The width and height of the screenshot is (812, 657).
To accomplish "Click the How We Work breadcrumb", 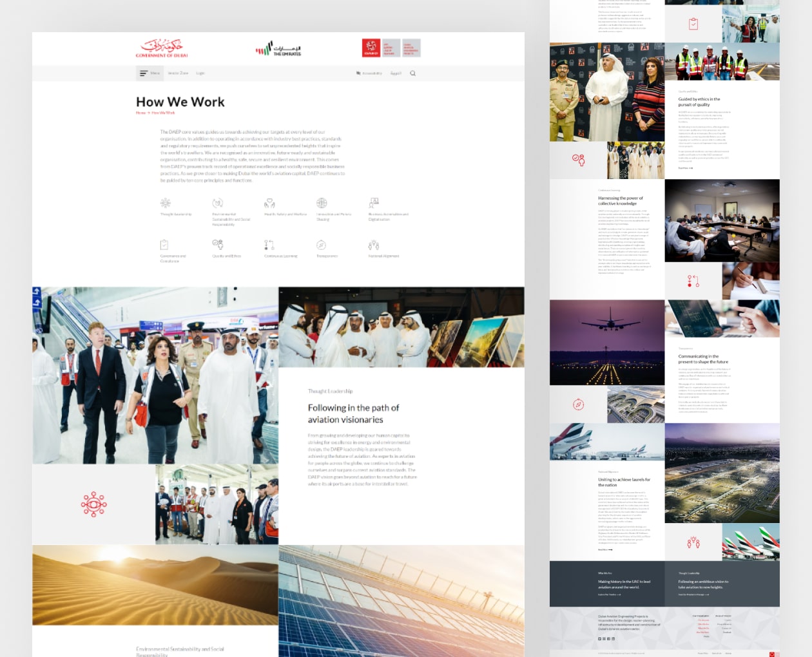I will 163,113.
